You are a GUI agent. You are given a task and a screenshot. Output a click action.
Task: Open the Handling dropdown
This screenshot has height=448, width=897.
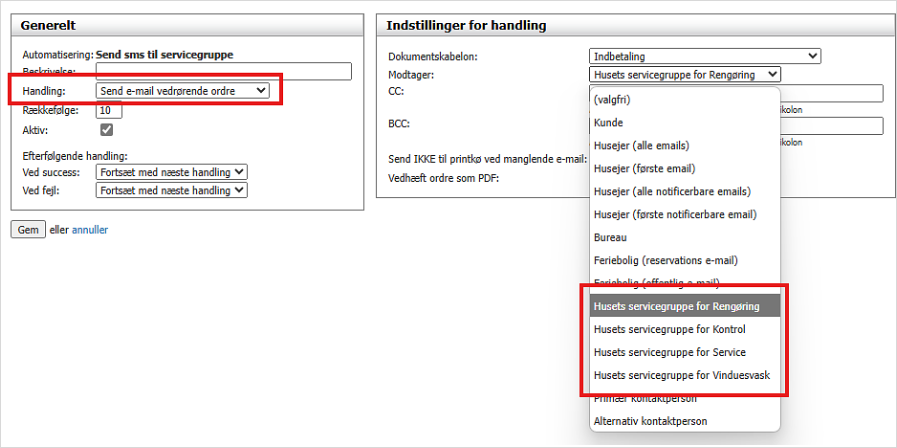coord(182,90)
